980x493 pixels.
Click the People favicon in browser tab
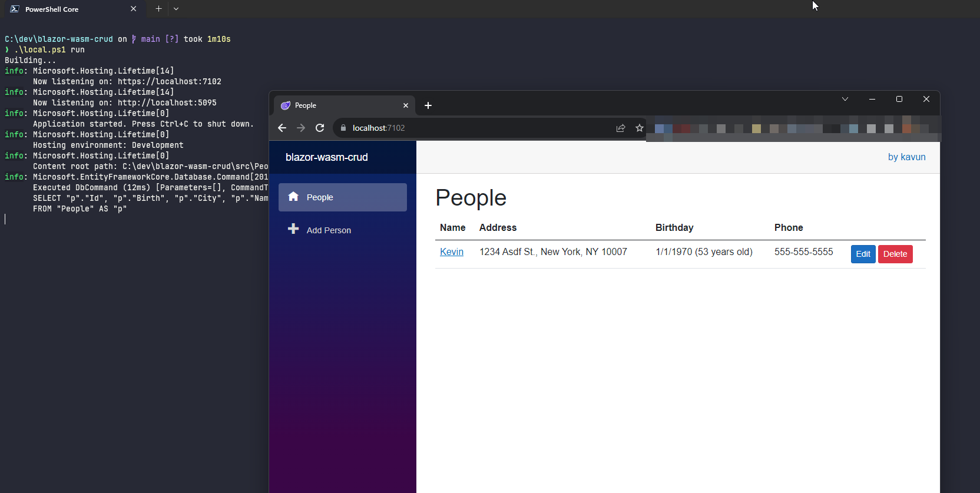pyautogui.click(x=286, y=105)
